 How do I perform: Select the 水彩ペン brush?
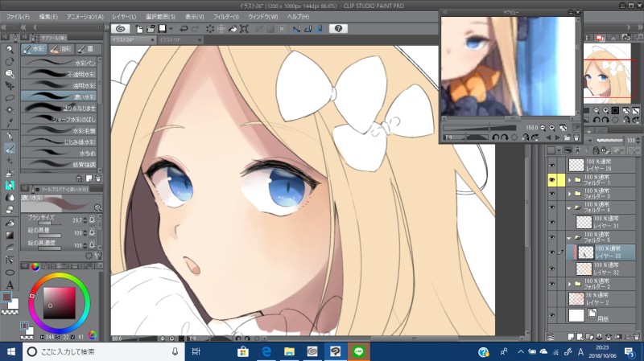[59, 63]
